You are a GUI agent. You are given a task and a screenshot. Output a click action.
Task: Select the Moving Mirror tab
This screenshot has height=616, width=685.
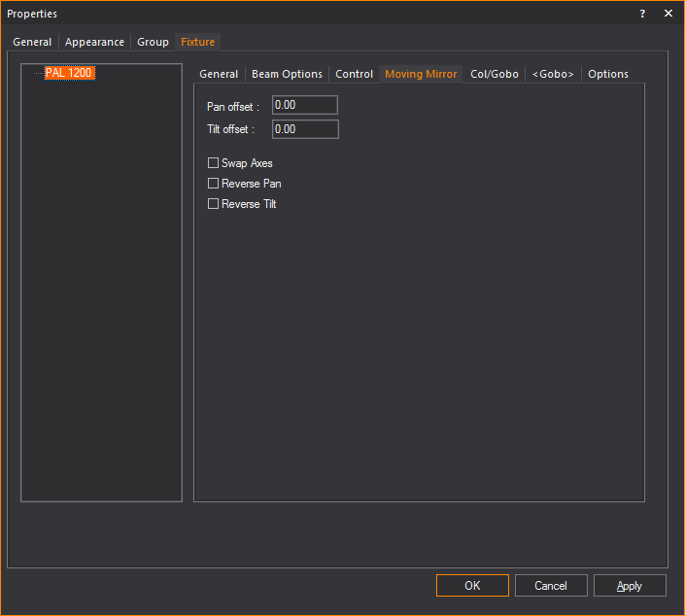421,74
